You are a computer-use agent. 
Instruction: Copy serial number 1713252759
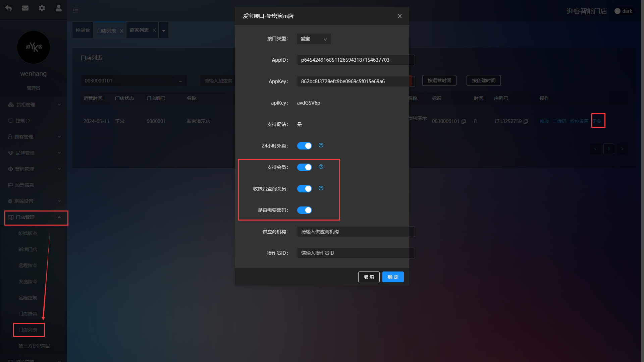coord(526,121)
